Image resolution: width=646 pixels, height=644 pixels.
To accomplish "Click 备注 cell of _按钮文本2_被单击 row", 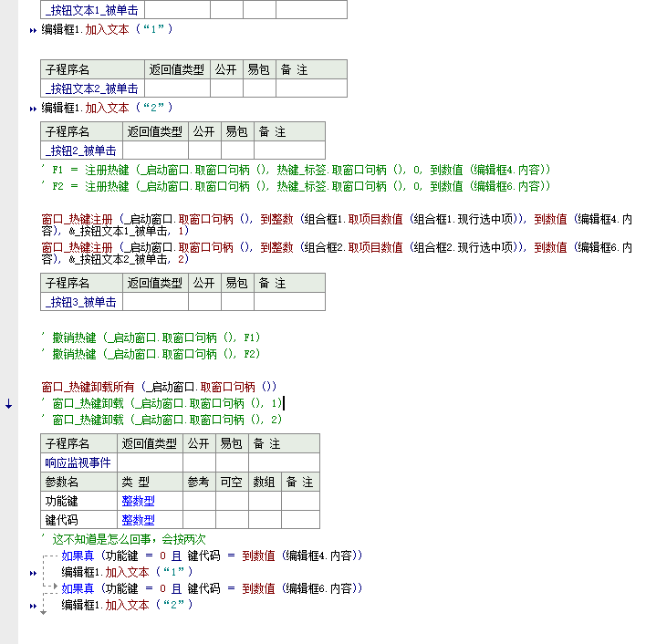I will pos(311,88).
